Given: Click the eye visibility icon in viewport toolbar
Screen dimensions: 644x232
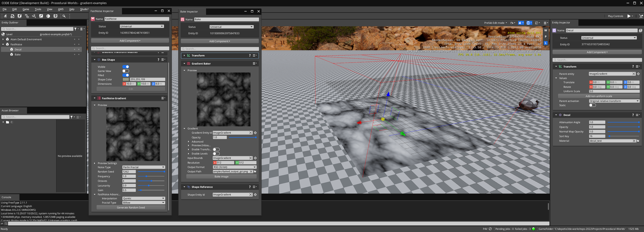Looking at the screenshot, I should click(x=528, y=23).
